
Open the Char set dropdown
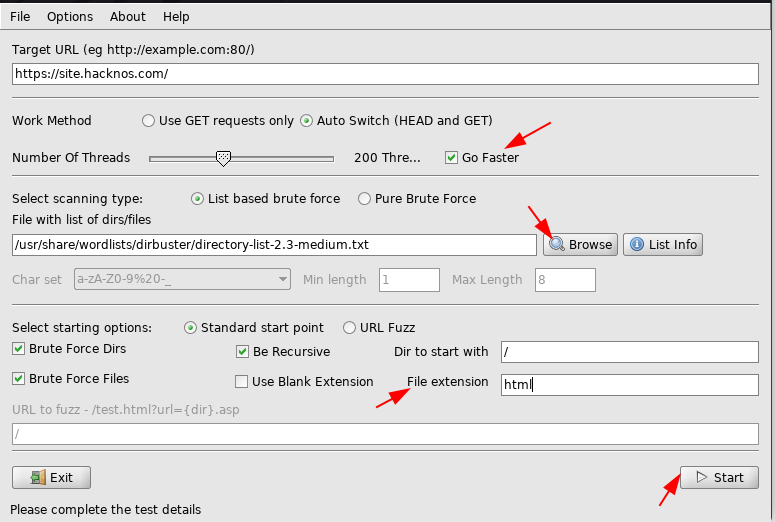[x=182, y=279]
